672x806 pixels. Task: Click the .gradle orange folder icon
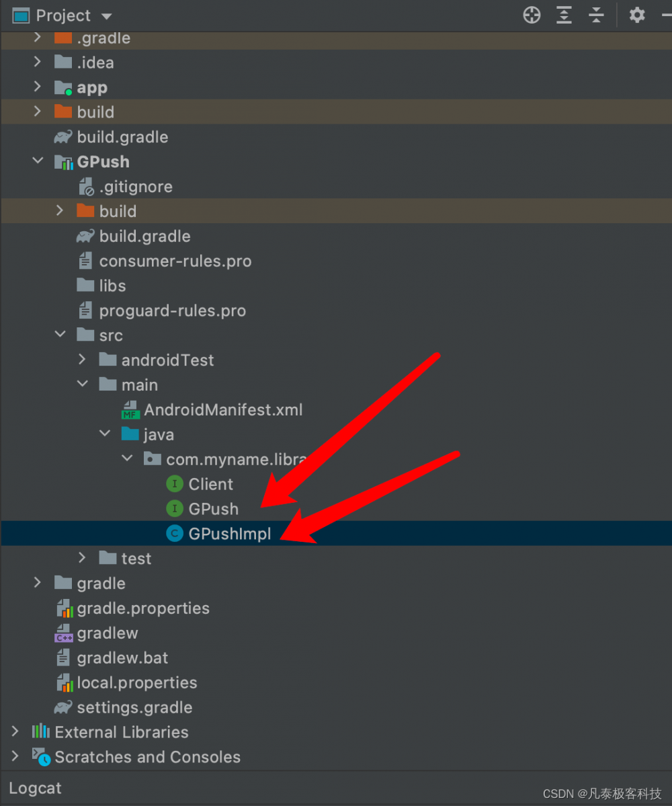pos(63,38)
